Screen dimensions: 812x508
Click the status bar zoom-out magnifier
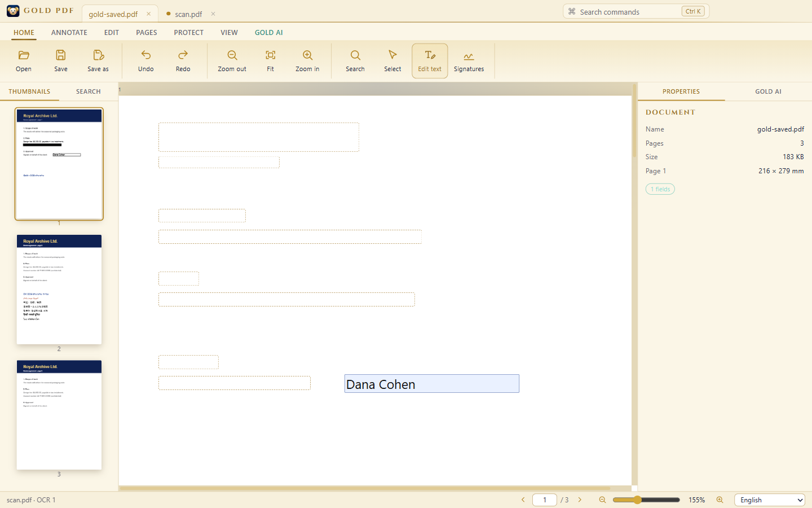point(602,500)
